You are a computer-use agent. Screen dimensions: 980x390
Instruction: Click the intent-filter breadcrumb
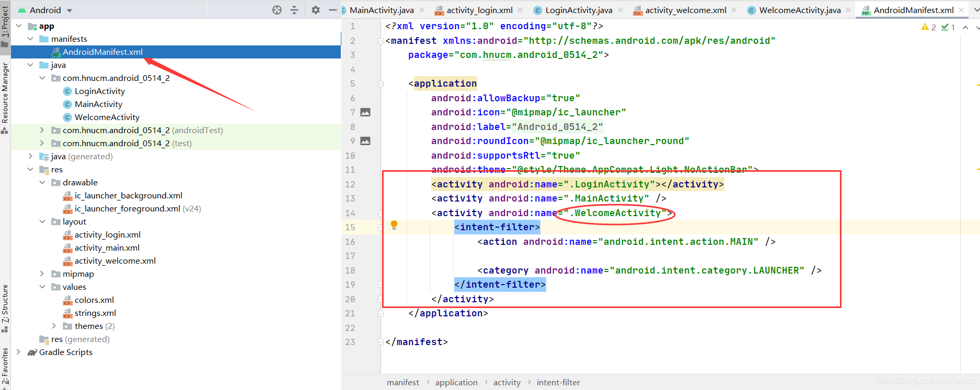pyautogui.click(x=558, y=382)
